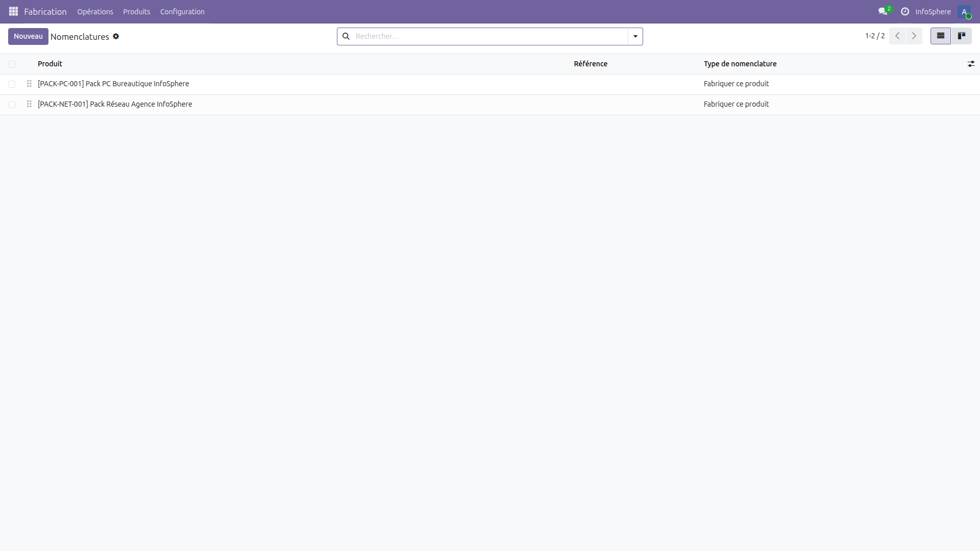The width and height of the screenshot is (980, 551).
Task: Open the apps grid menu
Action: pos(13,11)
